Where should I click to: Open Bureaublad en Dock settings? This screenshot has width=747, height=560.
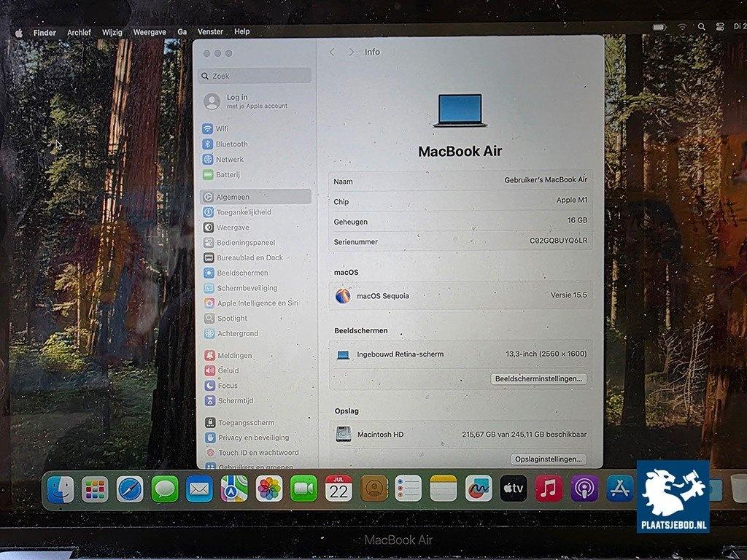[244, 257]
